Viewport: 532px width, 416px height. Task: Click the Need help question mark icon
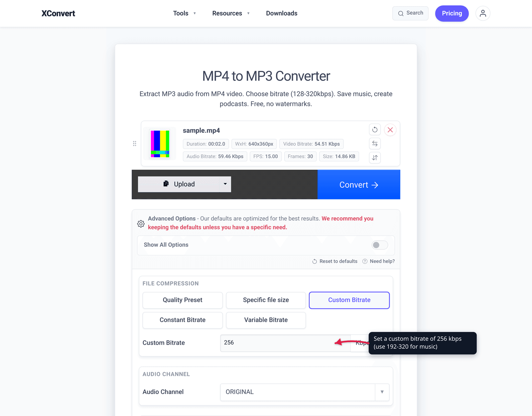pos(365,261)
